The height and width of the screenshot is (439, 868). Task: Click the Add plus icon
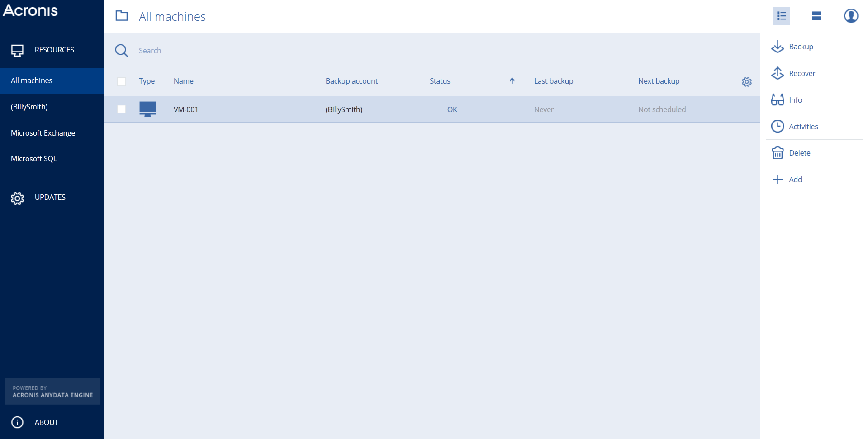coord(778,179)
